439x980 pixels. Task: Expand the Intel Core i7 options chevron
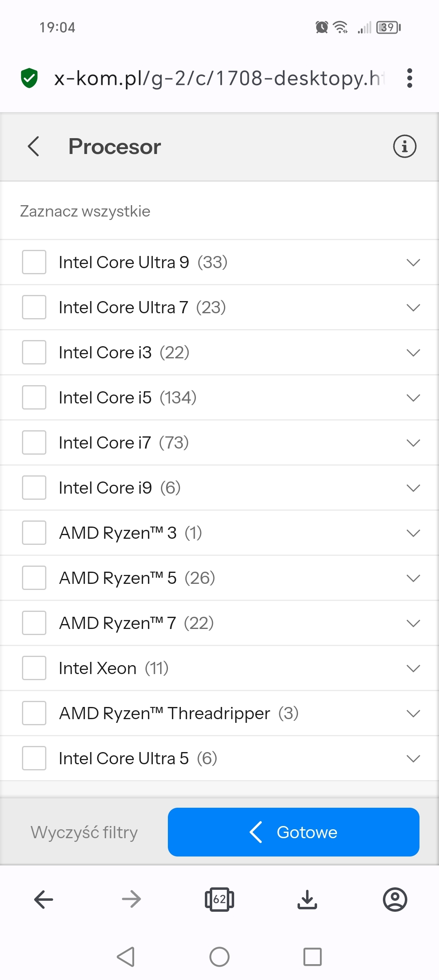(413, 443)
